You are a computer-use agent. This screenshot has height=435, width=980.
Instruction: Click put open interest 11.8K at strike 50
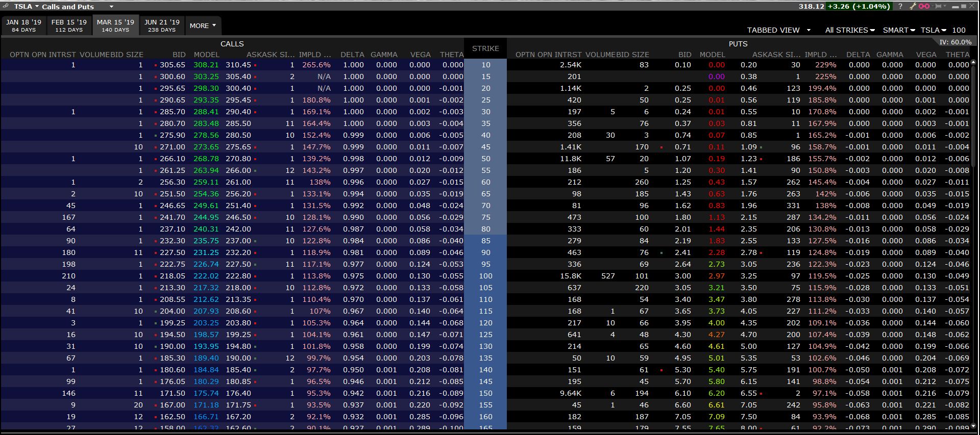coord(571,159)
